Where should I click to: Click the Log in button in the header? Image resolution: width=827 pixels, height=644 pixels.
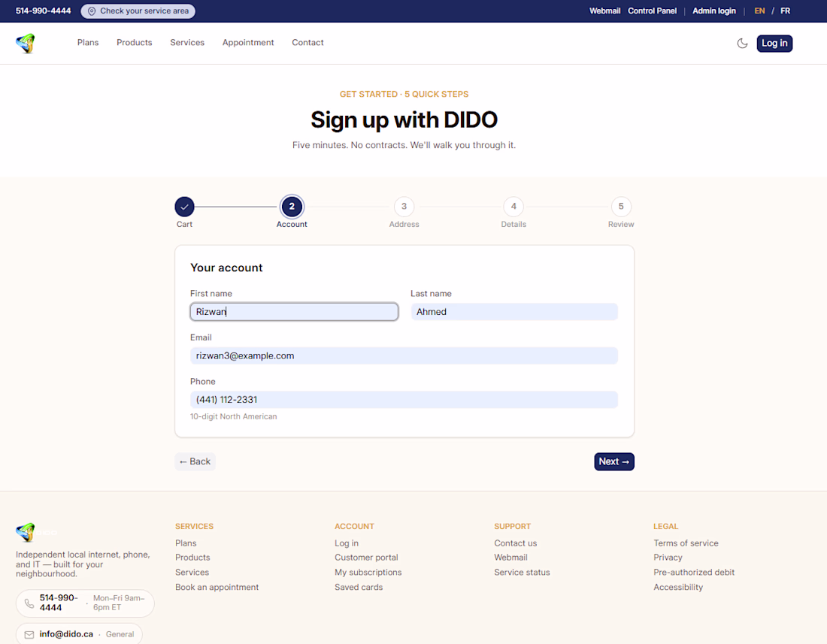(x=774, y=44)
